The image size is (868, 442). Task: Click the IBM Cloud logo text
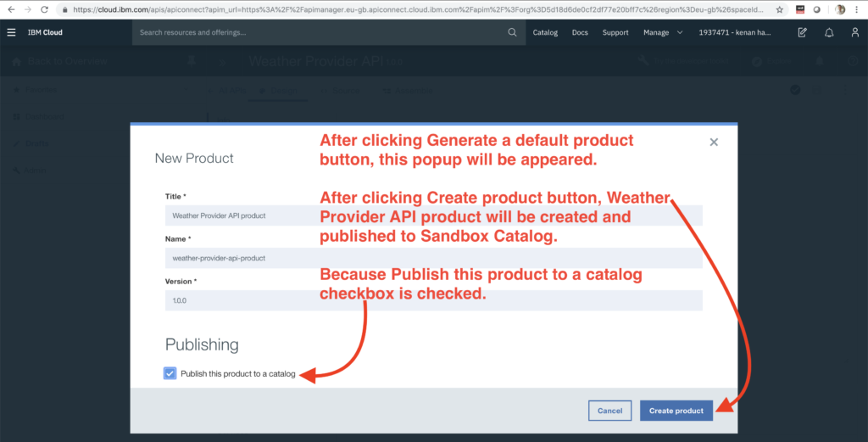[45, 33]
